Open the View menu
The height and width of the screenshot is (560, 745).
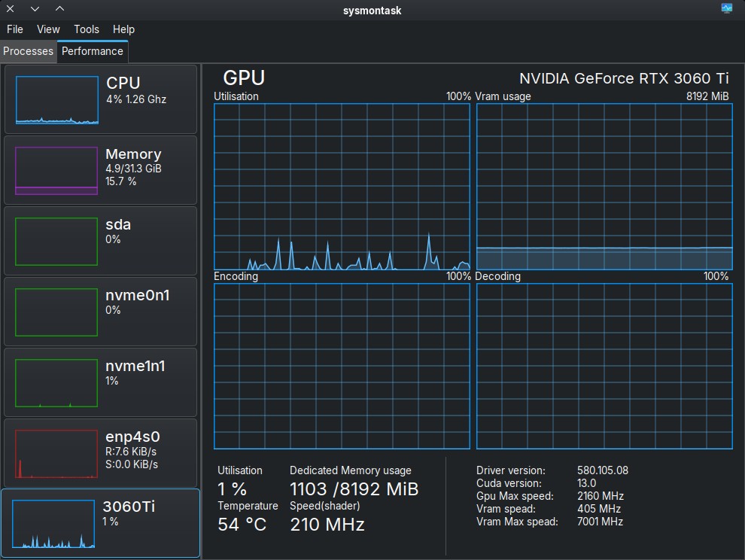48,29
